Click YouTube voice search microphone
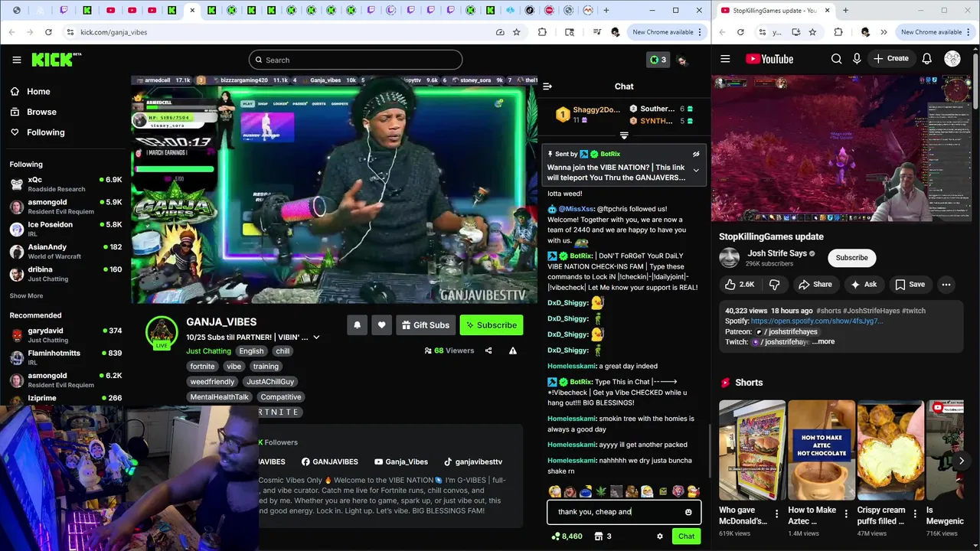The width and height of the screenshot is (980, 551). coord(857,59)
